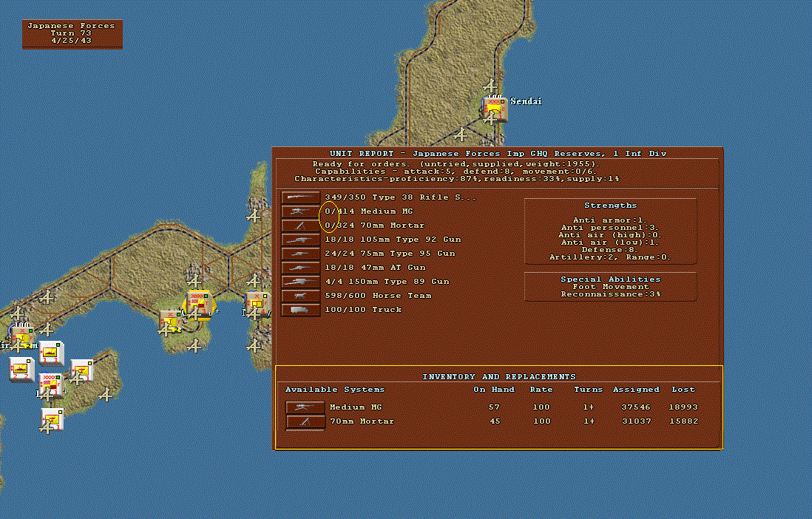Click the 70mm Mortar icon under Available Systems

[305, 421]
